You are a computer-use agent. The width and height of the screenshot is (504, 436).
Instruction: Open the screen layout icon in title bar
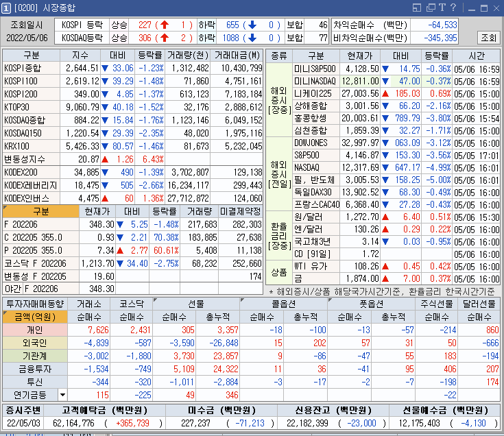pyautogui.click(x=417, y=8)
